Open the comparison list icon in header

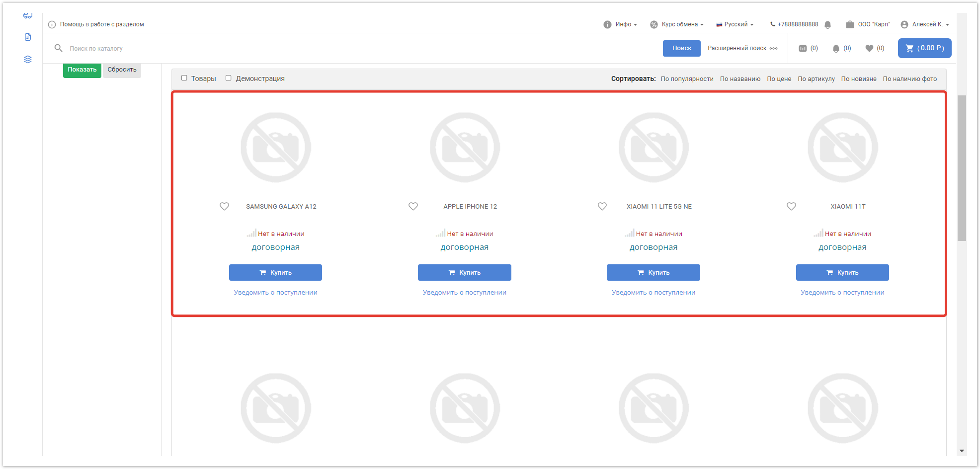coord(803,49)
